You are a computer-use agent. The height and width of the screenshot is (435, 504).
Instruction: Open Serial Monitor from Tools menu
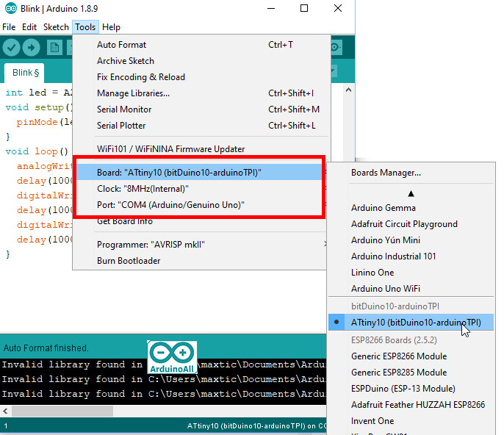tap(202, 109)
